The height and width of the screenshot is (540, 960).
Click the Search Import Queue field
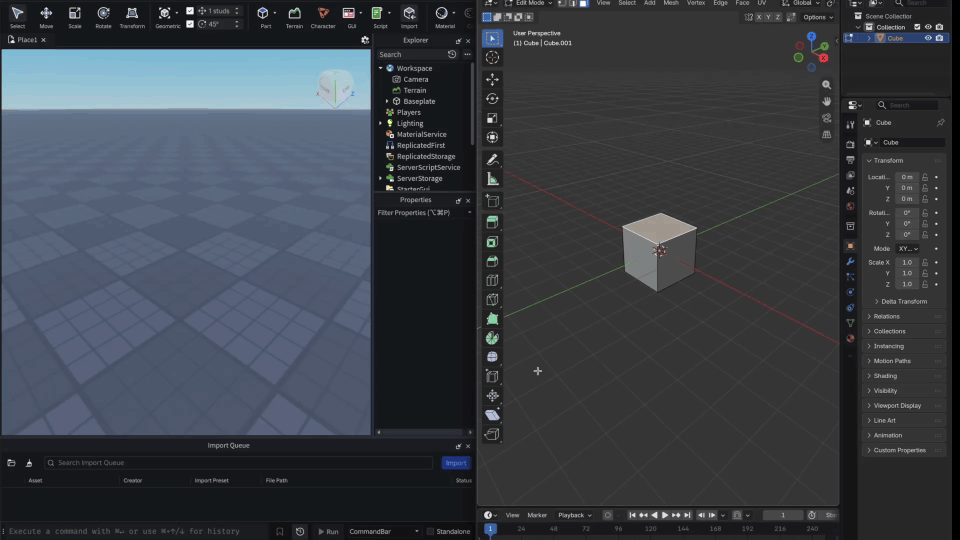pos(239,463)
